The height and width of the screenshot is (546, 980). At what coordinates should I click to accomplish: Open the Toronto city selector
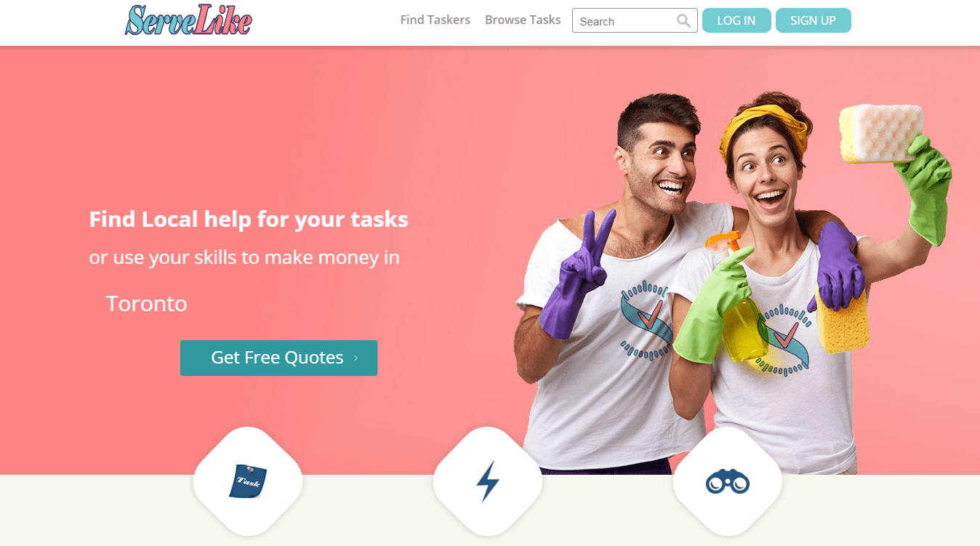pos(147,303)
